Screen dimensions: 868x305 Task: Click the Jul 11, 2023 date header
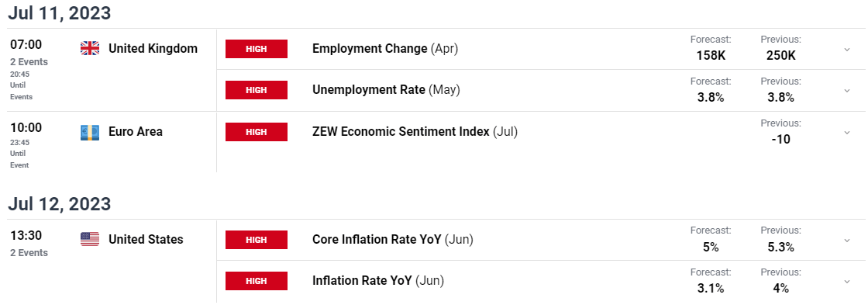click(x=59, y=12)
